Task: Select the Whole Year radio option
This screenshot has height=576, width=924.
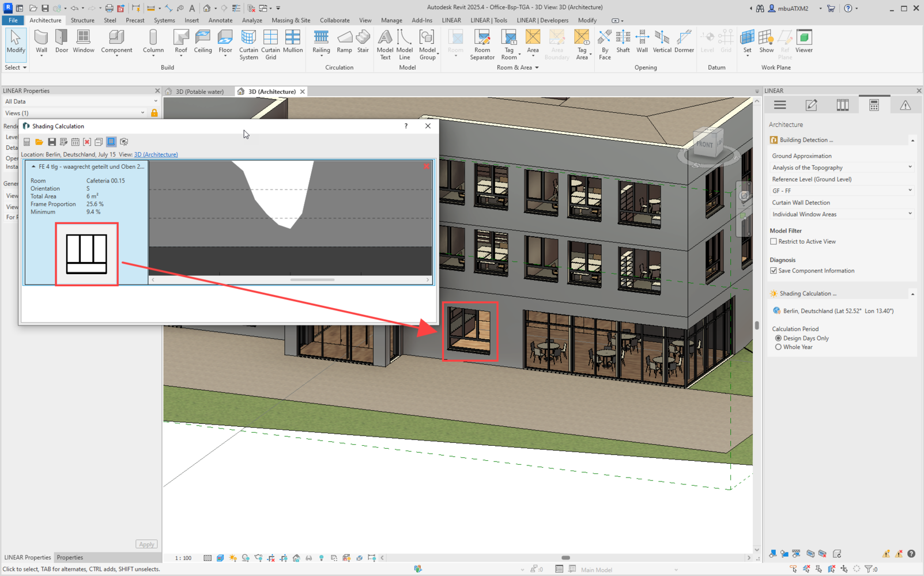Action: click(x=778, y=347)
